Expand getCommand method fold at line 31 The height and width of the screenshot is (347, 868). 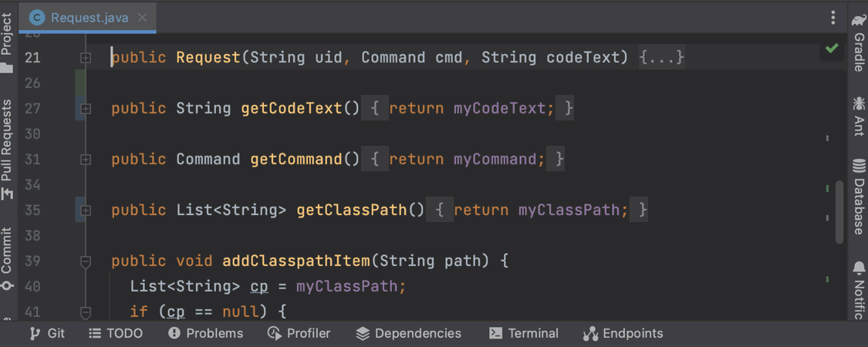pyautogui.click(x=86, y=160)
